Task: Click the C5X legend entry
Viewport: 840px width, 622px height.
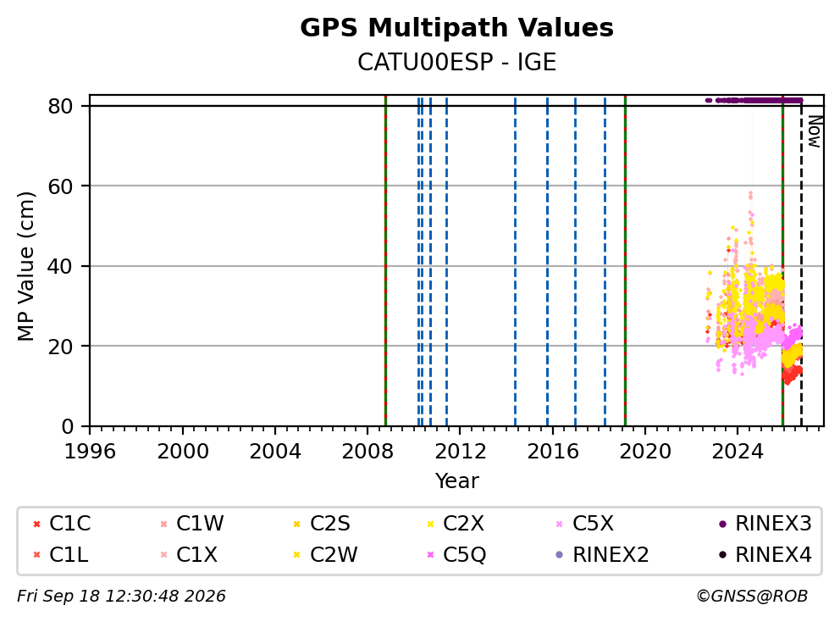Action: (585, 524)
